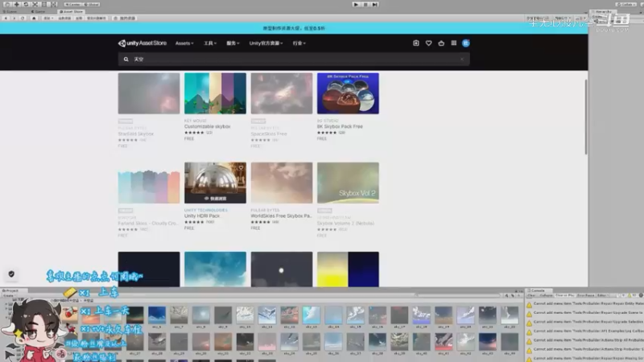The width and height of the screenshot is (644, 362).
Task: Expand the 工具 (Tools) menu
Action: pyautogui.click(x=210, y=43)
